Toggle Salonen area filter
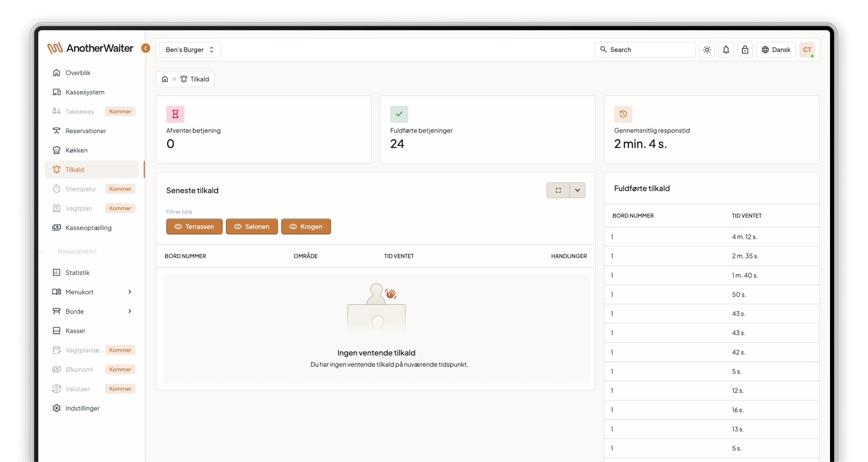868x462 pixels. coord(252,227)
